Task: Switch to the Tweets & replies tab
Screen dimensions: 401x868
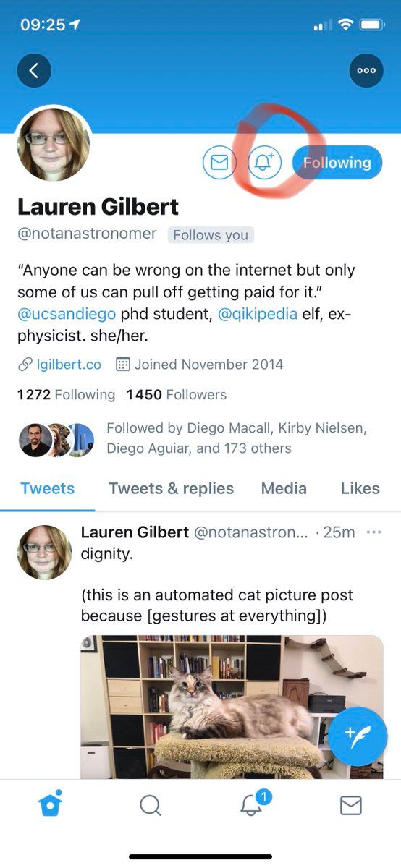Action: tap(171, 488)
